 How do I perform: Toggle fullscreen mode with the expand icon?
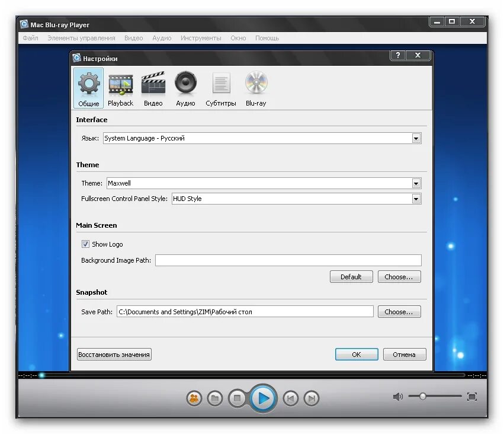pos(471,398)
